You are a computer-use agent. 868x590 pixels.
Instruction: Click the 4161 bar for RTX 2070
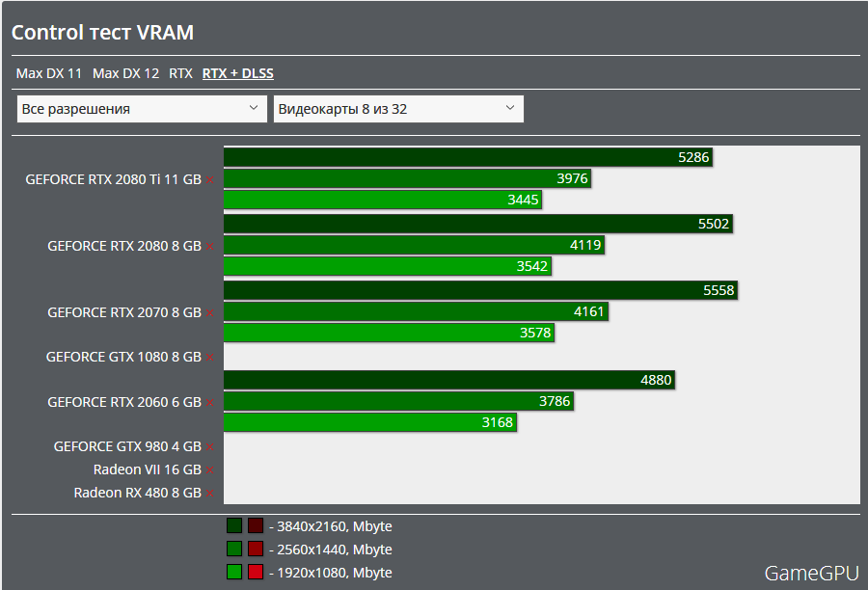coord(416,311)
